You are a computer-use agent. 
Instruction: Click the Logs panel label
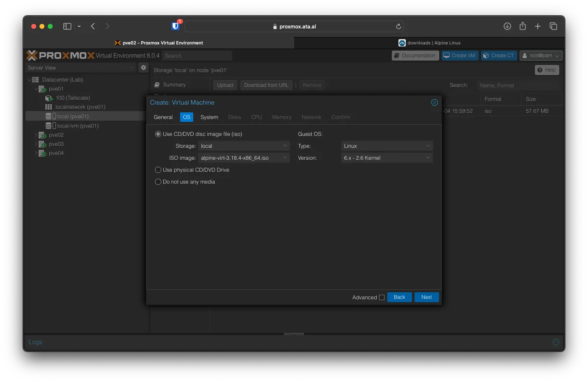35,342
